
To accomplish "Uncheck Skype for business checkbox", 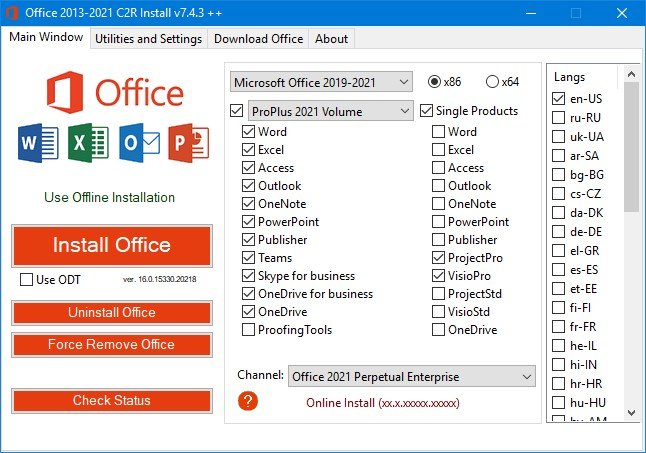I will click(x=248, y=276).
